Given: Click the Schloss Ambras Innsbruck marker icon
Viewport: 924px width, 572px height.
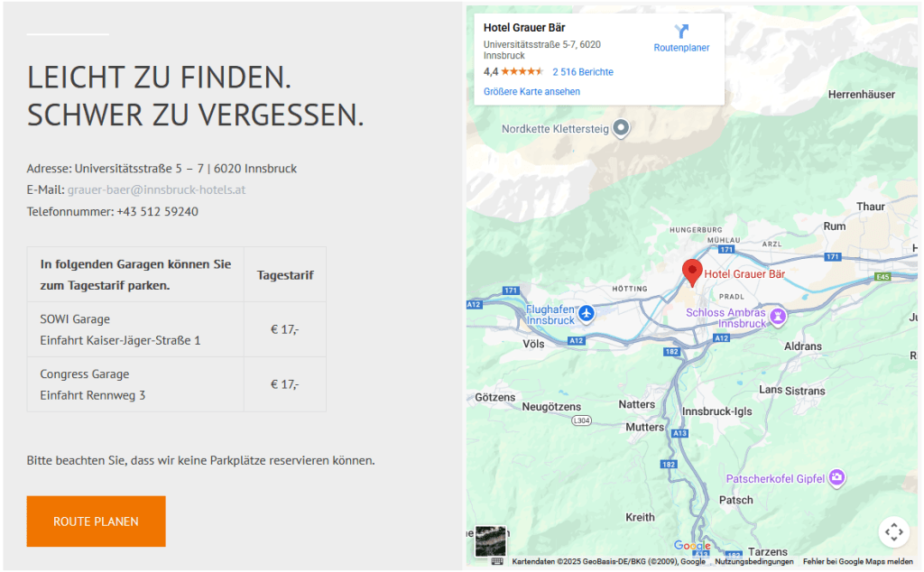Looking at the screenshot, I should coord(778,316).
